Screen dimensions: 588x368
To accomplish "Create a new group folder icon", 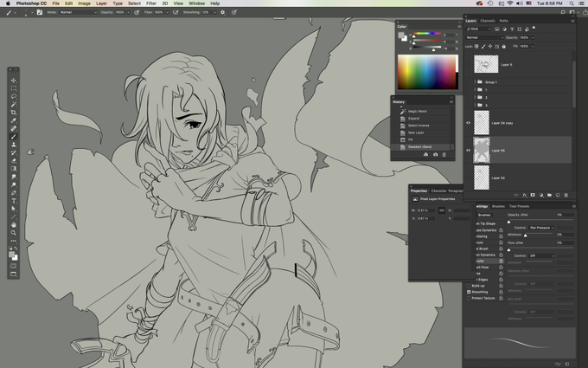I will tap(549, 195).
